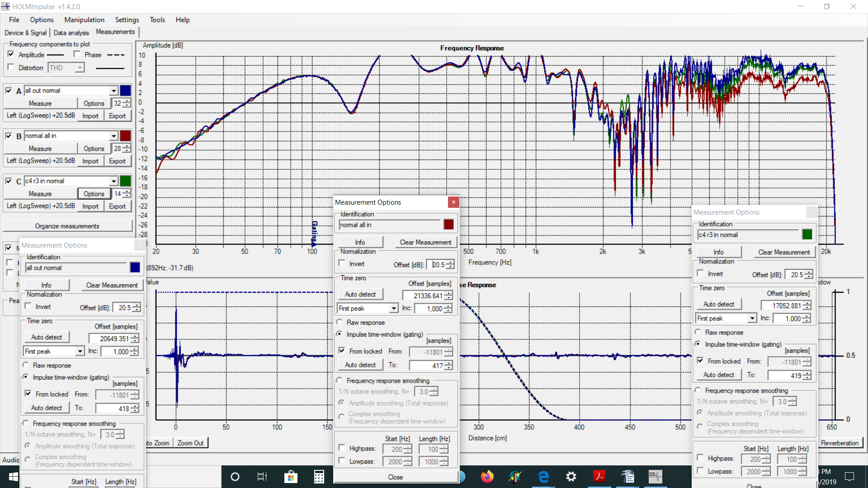868x488 pixels.
Task: Click Zoom Out button below impulse plot
Action: [190, 443]
